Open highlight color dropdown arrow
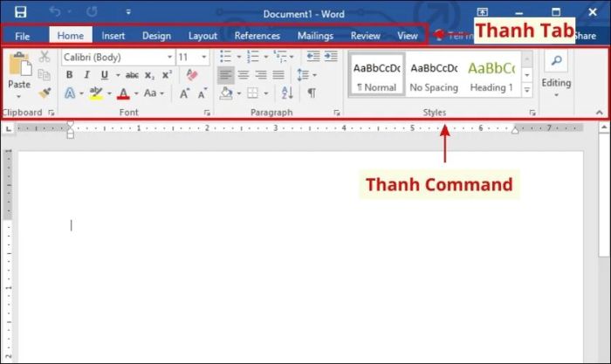 click(109, 93)
